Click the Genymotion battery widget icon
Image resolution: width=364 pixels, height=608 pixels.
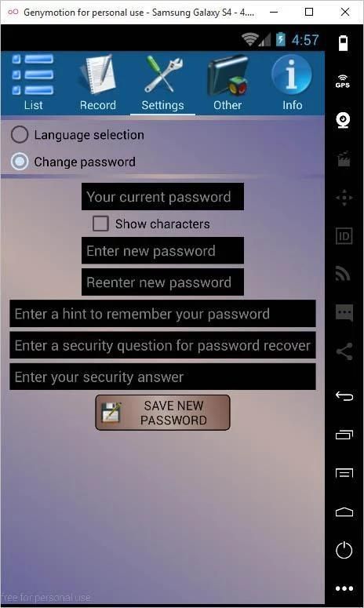tap(344, 42)
